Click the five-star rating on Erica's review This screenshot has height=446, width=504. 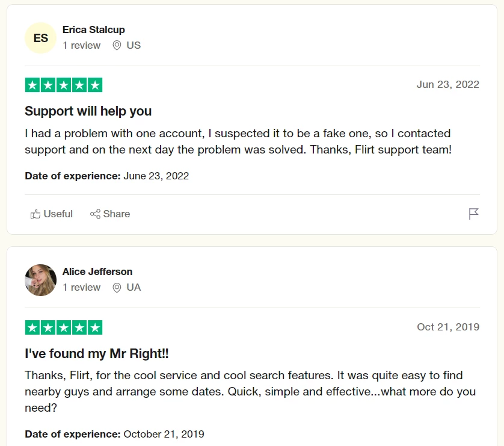[64, 85]
